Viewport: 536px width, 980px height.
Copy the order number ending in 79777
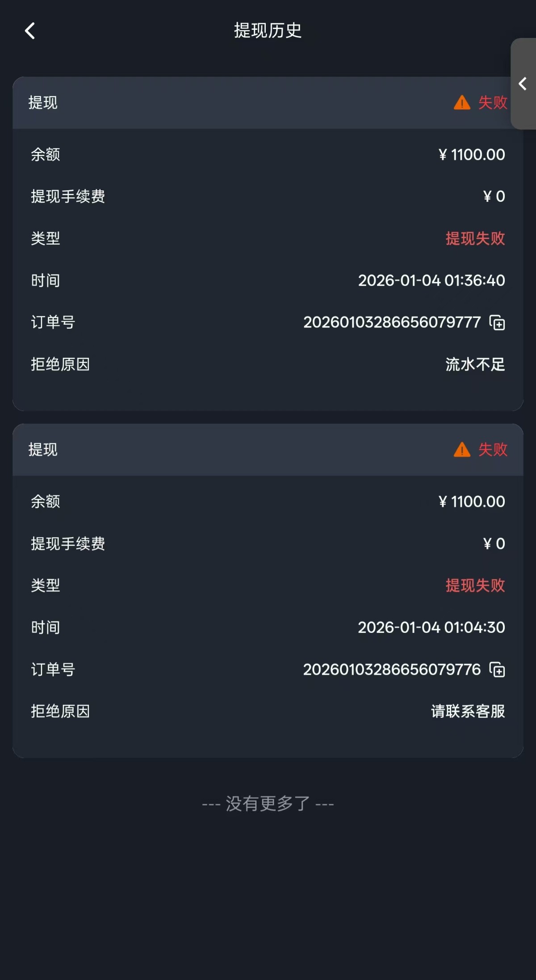497,322
